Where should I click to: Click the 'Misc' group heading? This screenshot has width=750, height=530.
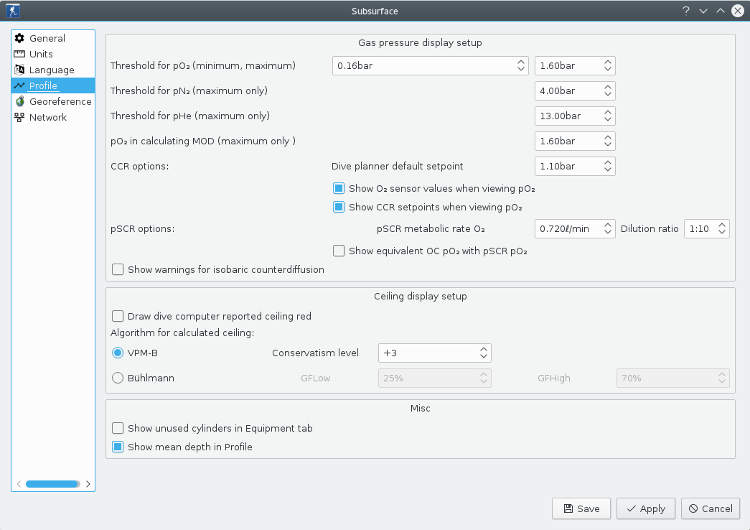click(420, 408)
